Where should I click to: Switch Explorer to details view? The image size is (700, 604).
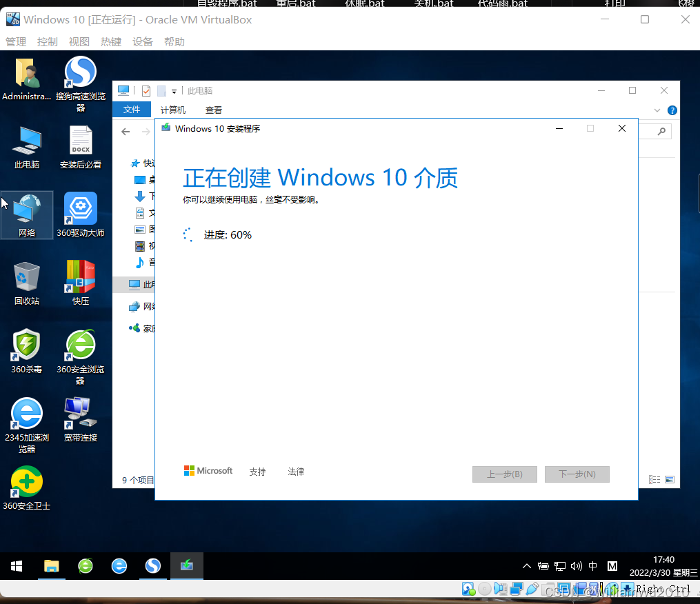click(654, 479)
